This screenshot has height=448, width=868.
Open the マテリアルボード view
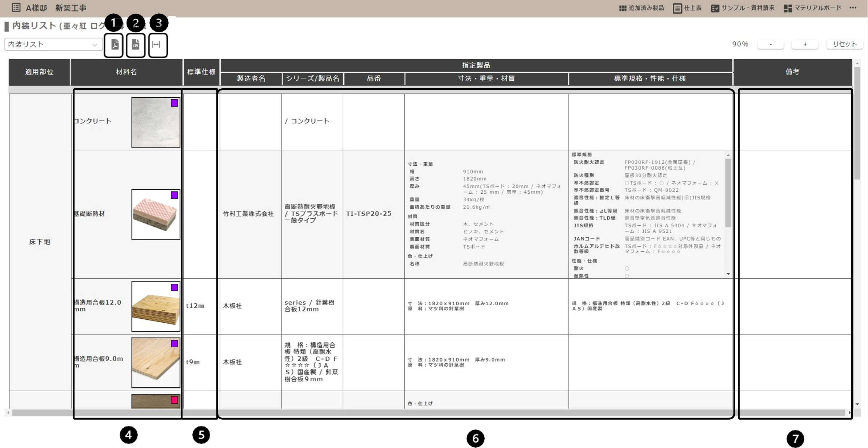click(812, 8)
